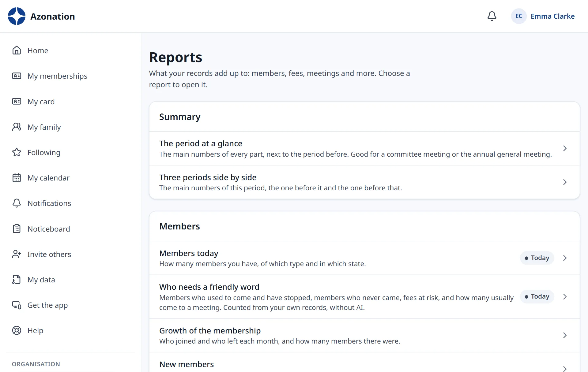588x372 pixels.
Task: Open Growth of the membership report
Action: pos(364,335)
